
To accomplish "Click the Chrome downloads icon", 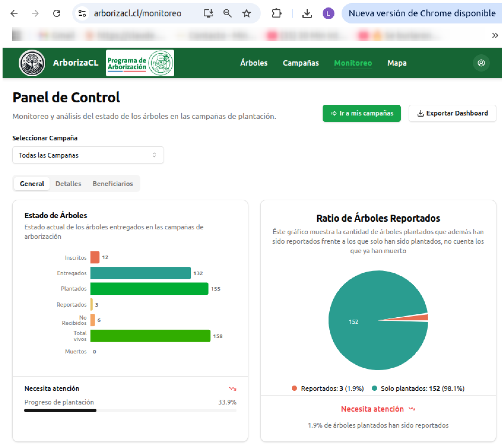I will pos(307,13).
